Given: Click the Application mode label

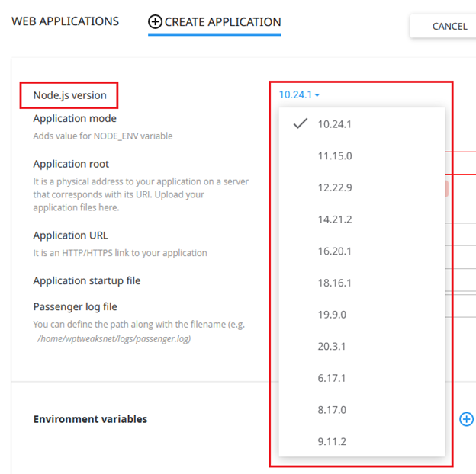Looking at the screenshot, I should point(75,118).
